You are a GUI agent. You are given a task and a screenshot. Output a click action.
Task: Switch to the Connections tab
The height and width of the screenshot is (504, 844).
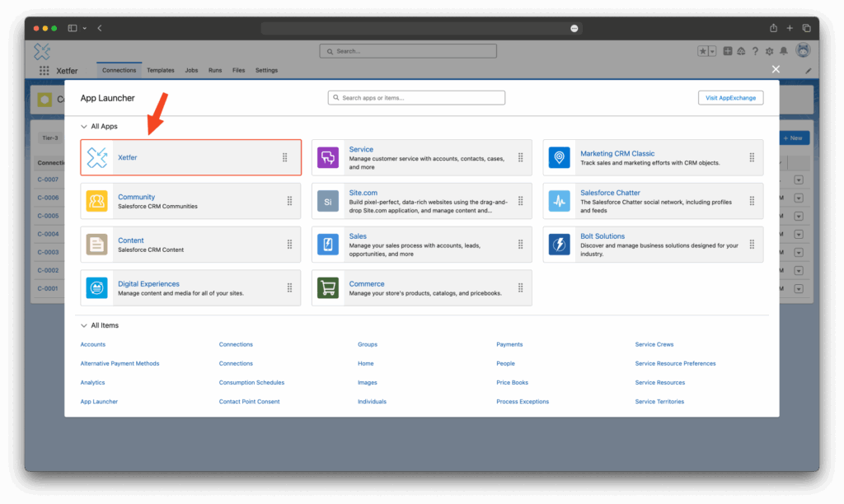[119, 71]
